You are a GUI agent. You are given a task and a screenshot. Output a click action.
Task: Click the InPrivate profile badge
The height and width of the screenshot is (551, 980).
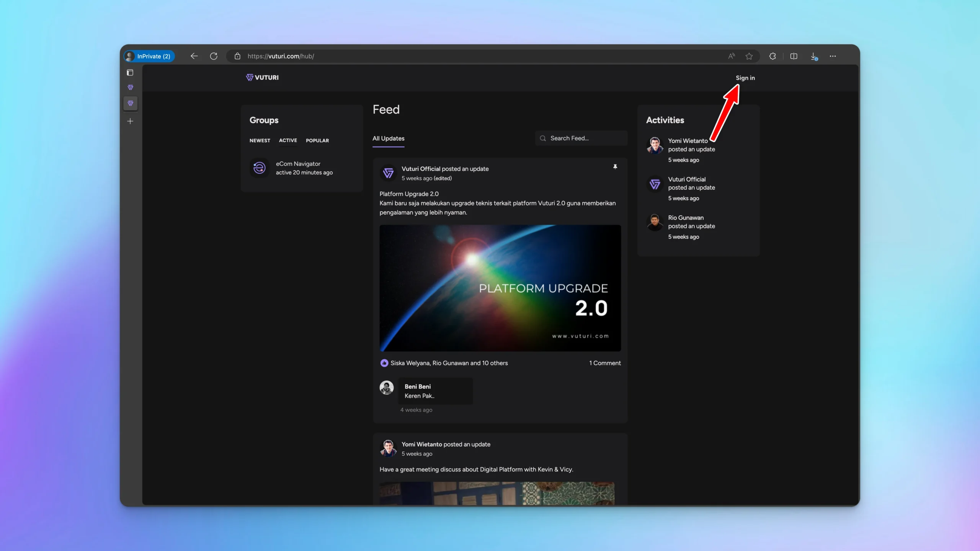point(149,56)
